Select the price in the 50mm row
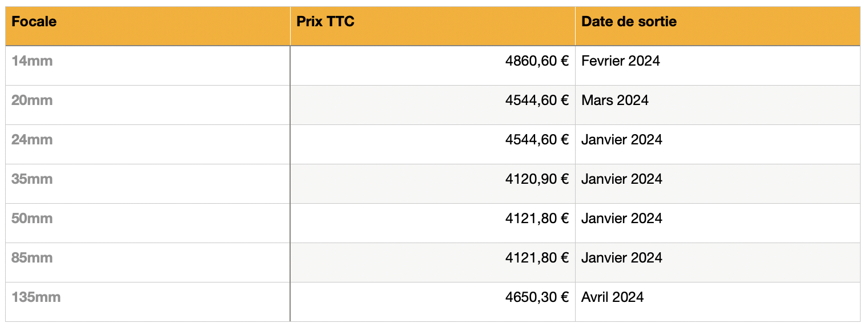This screenshot has width=868, height=331. 537,219
